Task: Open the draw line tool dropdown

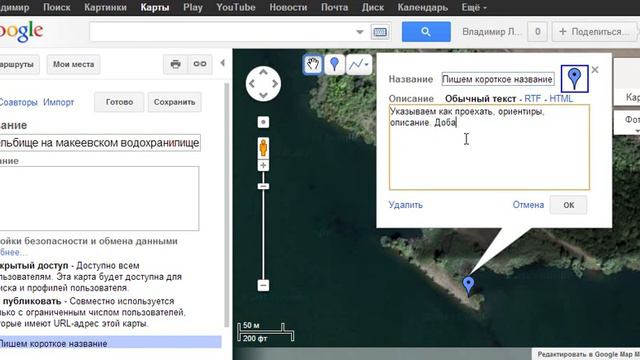Action: [x=359, y=64]
